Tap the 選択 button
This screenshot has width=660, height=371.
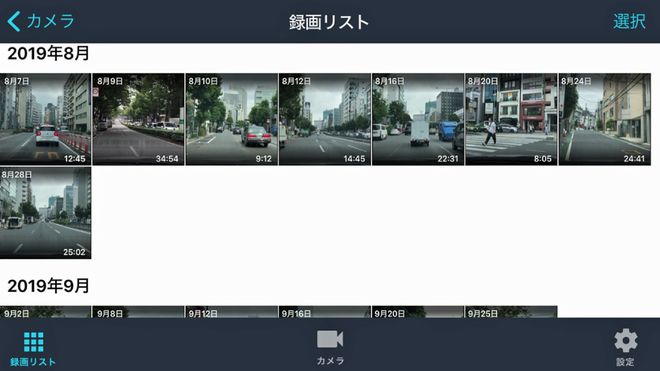tap(629, 21)
